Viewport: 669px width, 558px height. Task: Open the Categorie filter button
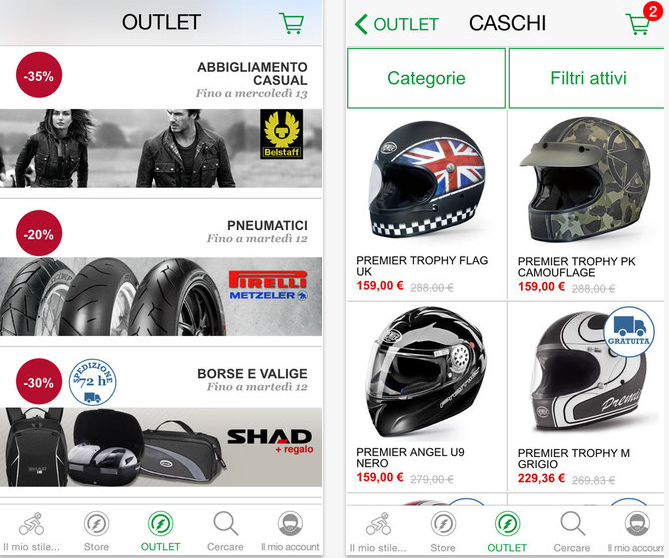pyautogui.click(x=426, y=78)
